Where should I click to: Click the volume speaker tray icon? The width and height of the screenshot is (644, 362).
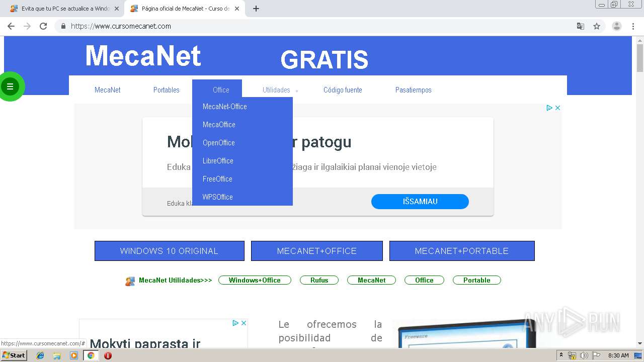coord(584,355)
